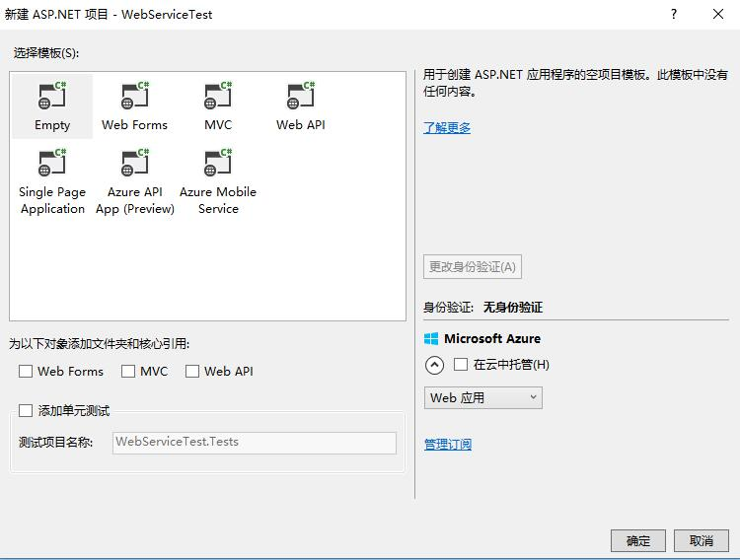Choose Single Page Application template icon
The image size is (740, 560).
point(52,162)
